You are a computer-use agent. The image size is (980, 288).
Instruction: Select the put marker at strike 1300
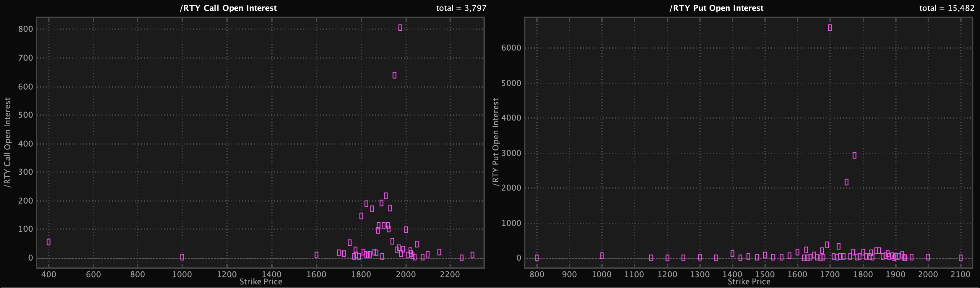(x=700, y=257)
